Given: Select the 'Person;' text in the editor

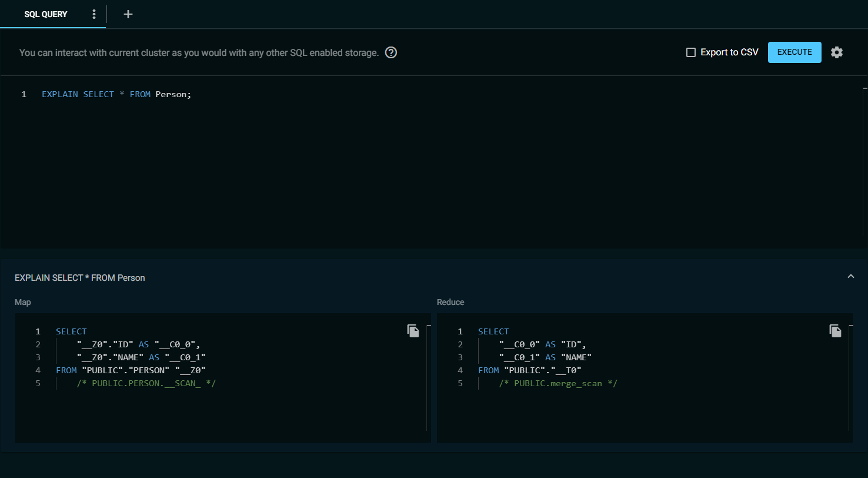Looking at the screenshot, I should click(x=173, y=94).
